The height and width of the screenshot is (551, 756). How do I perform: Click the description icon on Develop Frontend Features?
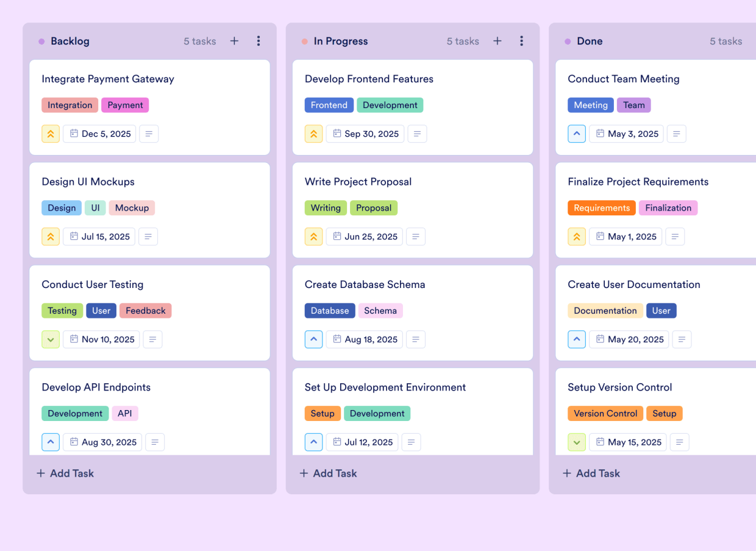point(417,134)
